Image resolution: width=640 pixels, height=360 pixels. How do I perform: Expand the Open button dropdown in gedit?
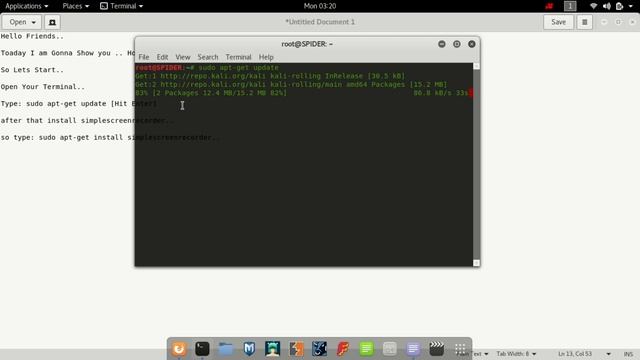(x=22, y=22)
